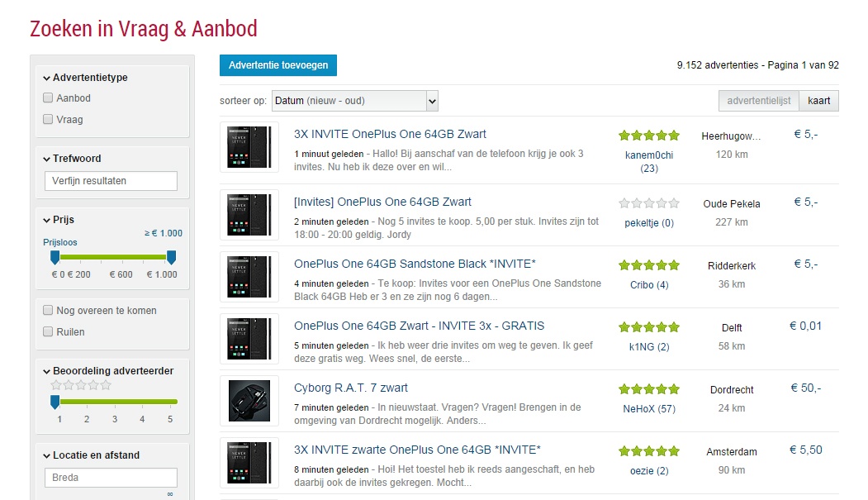This screenshot has height=500, width=868.
Task: Click the advertiser rating slider handle
Action: point(55,402)
